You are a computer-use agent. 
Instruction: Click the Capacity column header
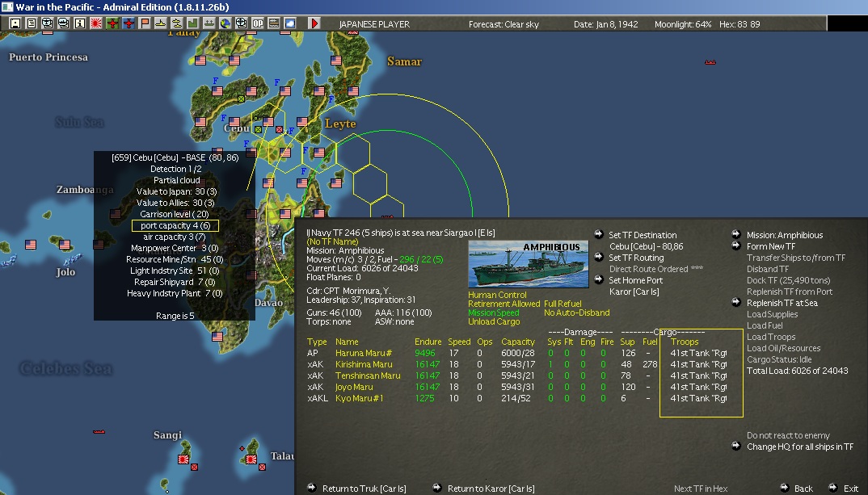click(x=518, y=342)
